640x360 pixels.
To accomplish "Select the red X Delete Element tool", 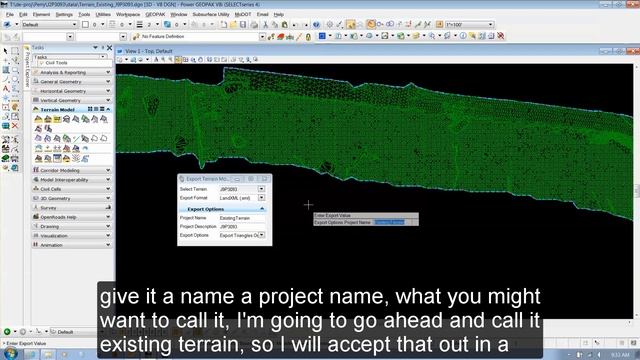I will [x=15, y=126].
